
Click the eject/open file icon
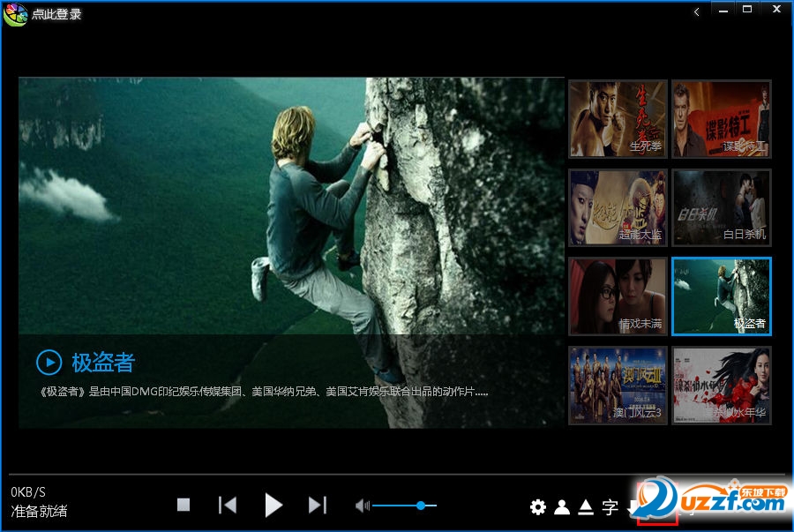coord(586,506)
